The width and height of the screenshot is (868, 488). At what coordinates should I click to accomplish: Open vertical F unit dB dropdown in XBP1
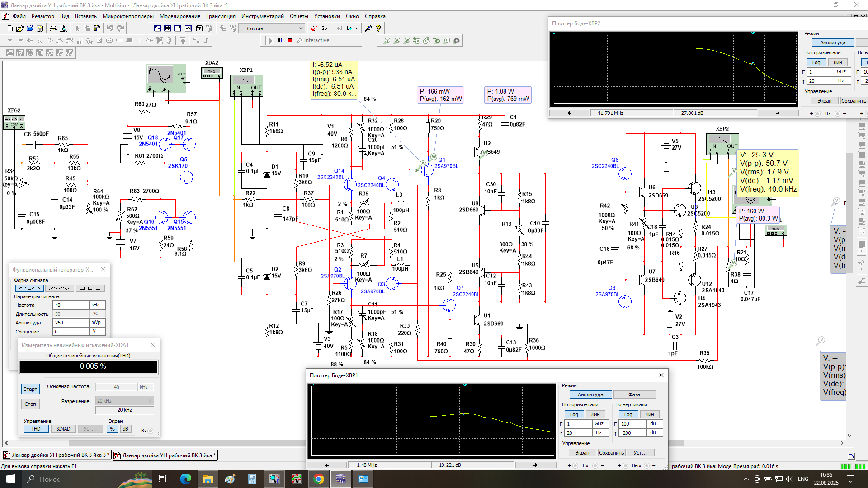tap(655, 424)
